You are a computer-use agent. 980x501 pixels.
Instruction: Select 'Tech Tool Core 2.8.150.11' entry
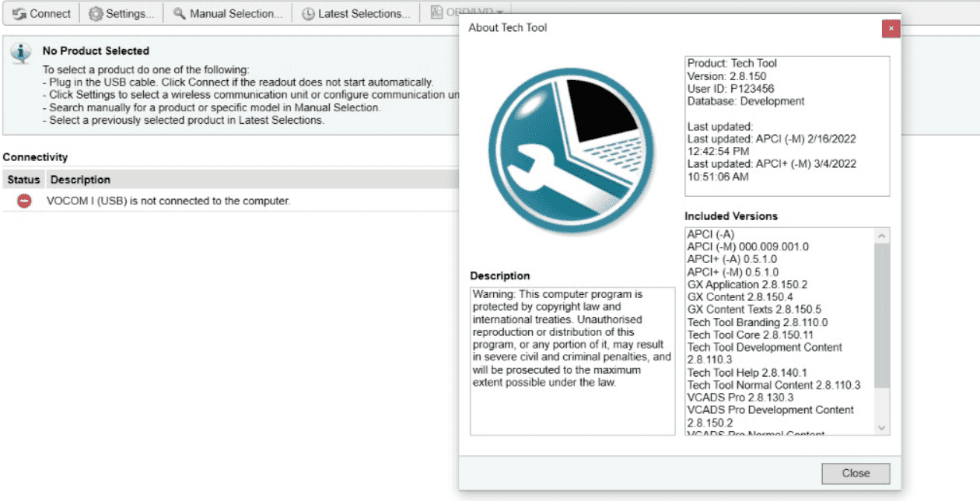(751, 335)
